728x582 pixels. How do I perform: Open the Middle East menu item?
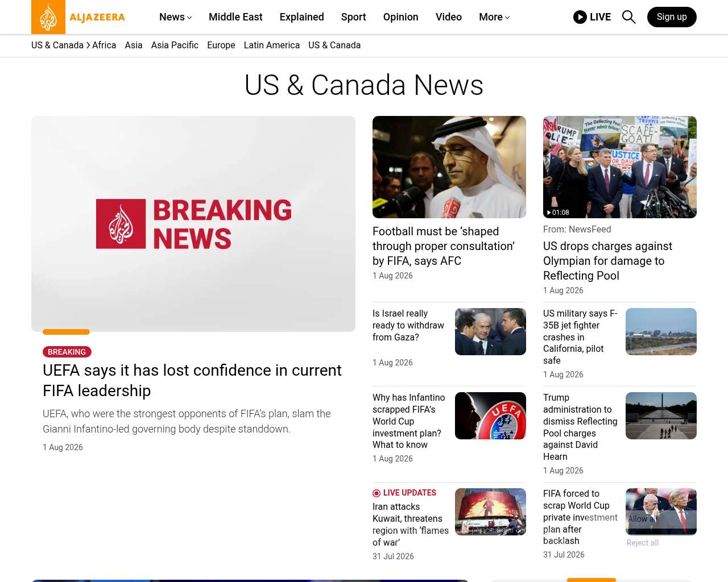(235, 17)
